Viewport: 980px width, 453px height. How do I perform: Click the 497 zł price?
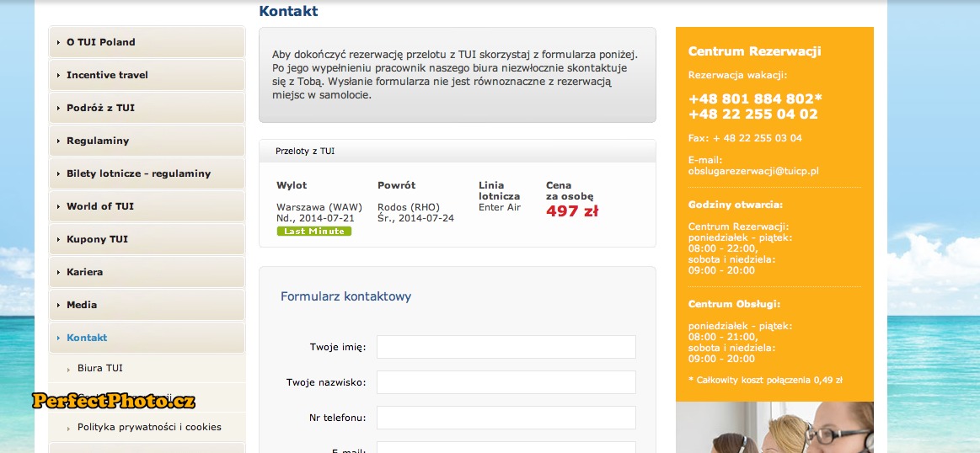coord(572,211)
